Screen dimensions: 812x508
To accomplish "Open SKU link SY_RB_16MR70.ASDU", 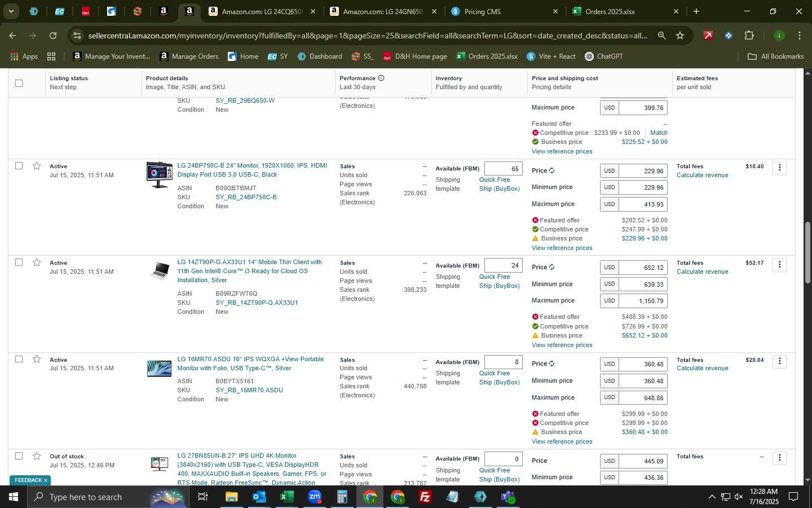I will (249, 390).
